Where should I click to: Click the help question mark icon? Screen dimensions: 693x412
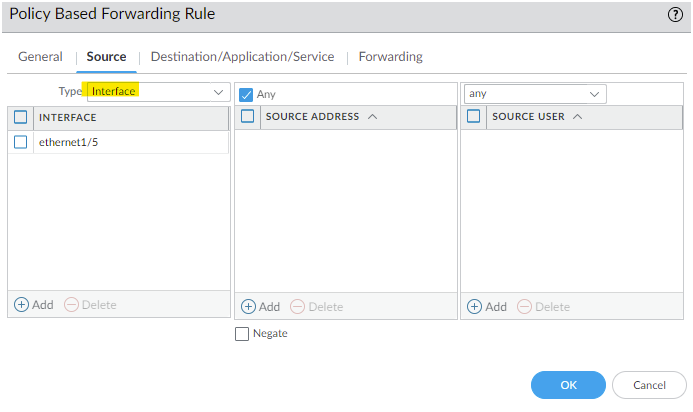(675, 14)
